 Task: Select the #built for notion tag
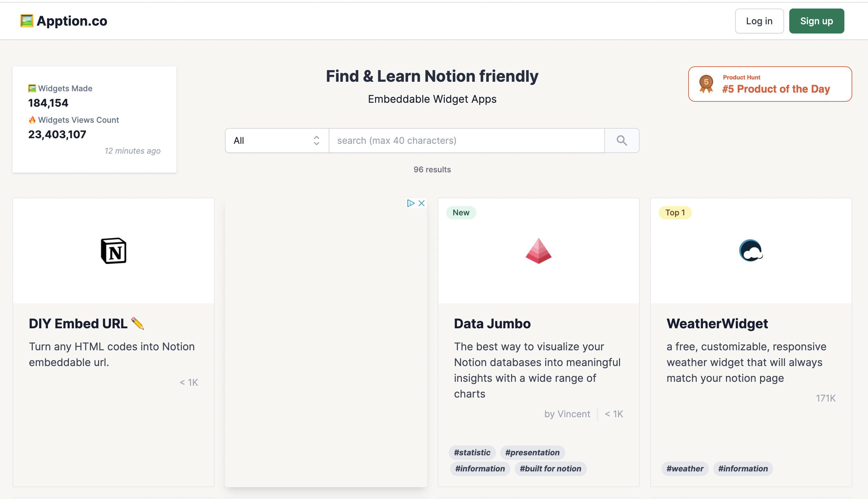click(x=550, y=468)
